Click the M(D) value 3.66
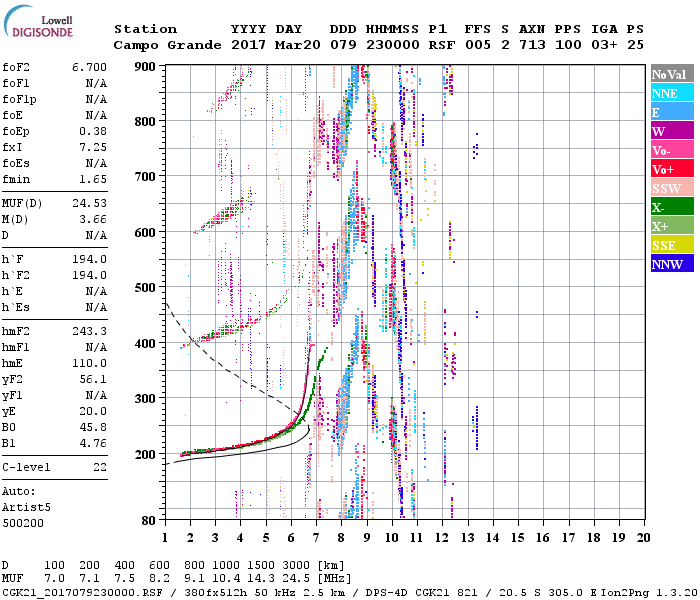Viewport: 700px width, 600px height. coord(93,219)
